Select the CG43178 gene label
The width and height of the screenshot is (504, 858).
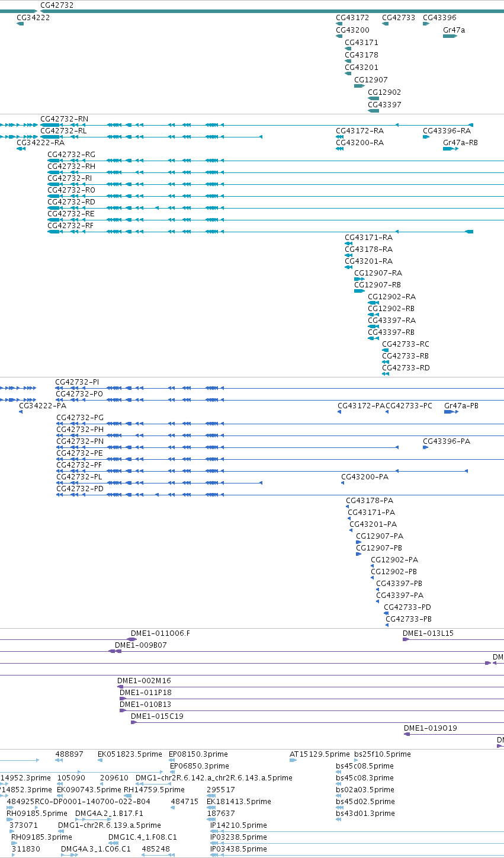pyautogui.click(x=361, y=55)
